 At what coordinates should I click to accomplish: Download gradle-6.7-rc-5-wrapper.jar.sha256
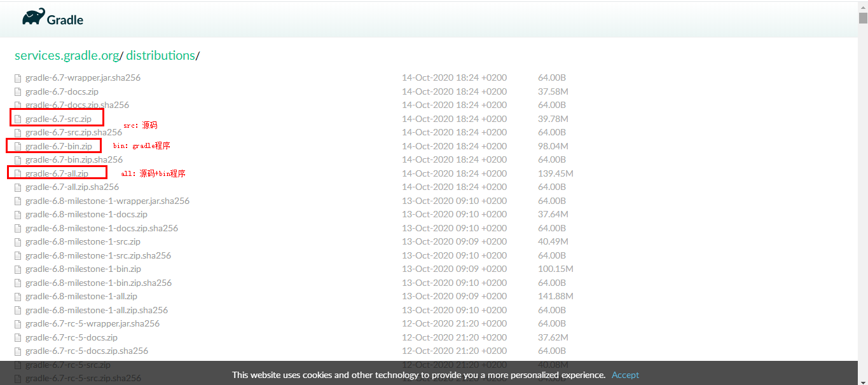pyautogui.click(x=92, y=323)
